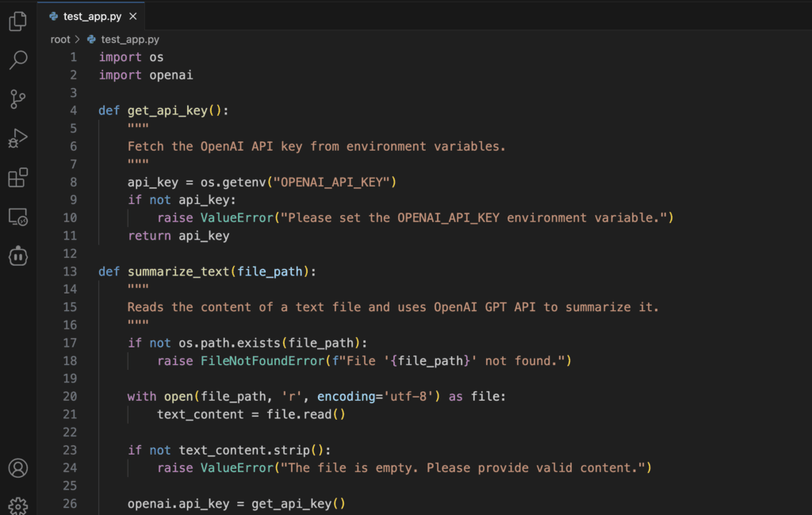Click 'text_content = file.read()' on line 21
The image size is (812, 515).
click(251, 414)
